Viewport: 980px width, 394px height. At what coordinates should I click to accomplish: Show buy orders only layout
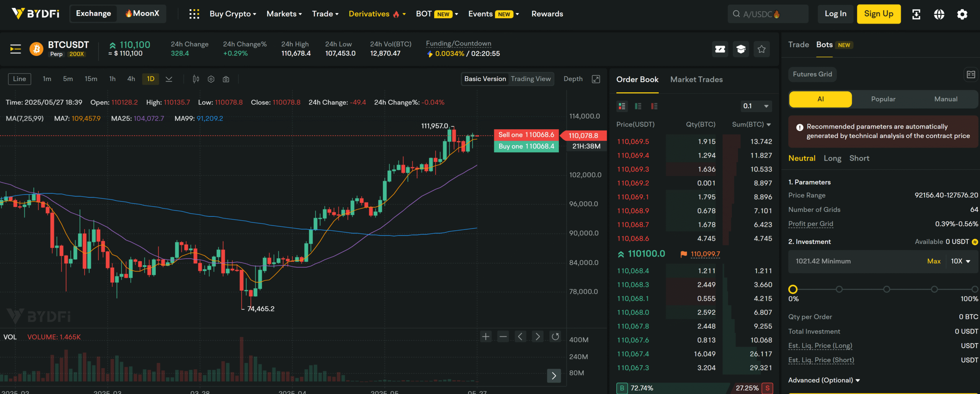pyautogui.click(x=638, y=106)
